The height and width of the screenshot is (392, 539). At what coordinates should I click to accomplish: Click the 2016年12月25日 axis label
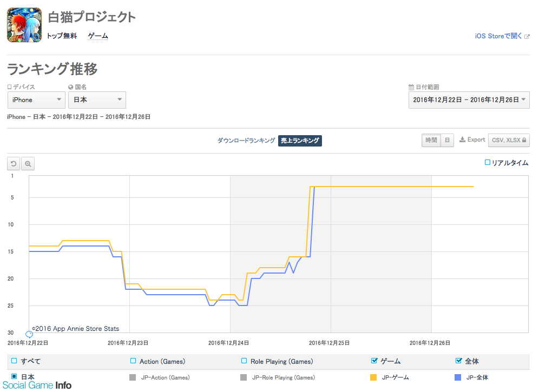330,343
